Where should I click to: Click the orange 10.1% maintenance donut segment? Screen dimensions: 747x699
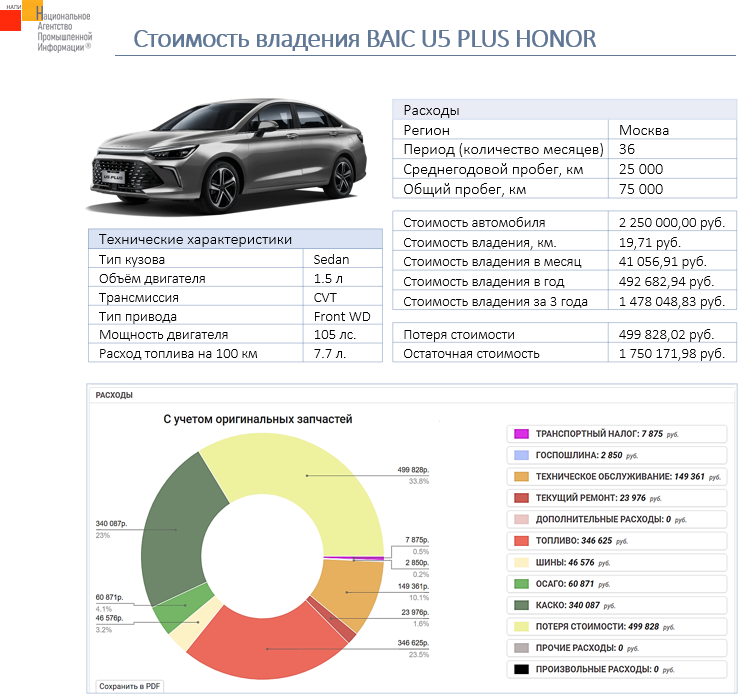coord(347,590)
